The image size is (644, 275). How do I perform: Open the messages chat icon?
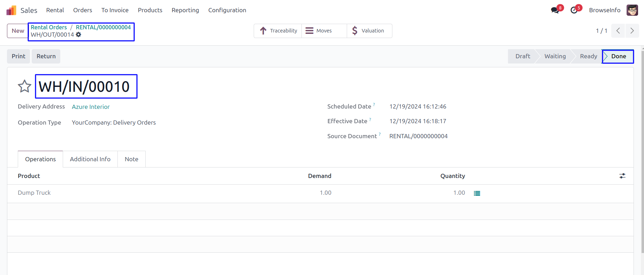(x=555, y=10)
